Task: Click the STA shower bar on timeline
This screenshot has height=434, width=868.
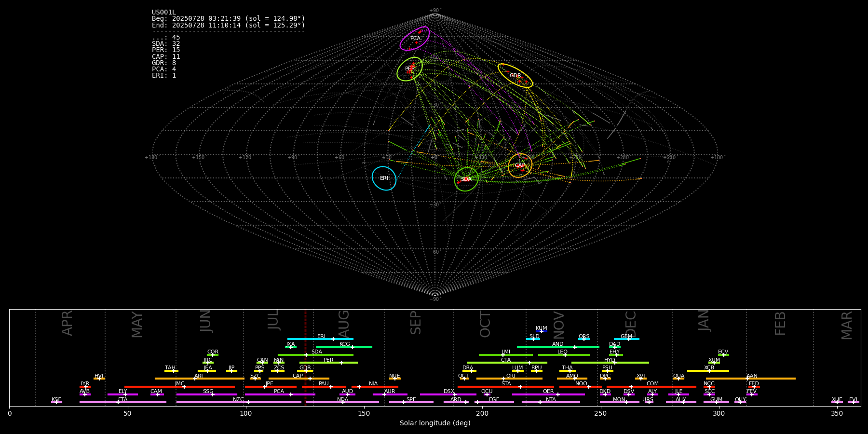Action: click(x=506, y=387)
